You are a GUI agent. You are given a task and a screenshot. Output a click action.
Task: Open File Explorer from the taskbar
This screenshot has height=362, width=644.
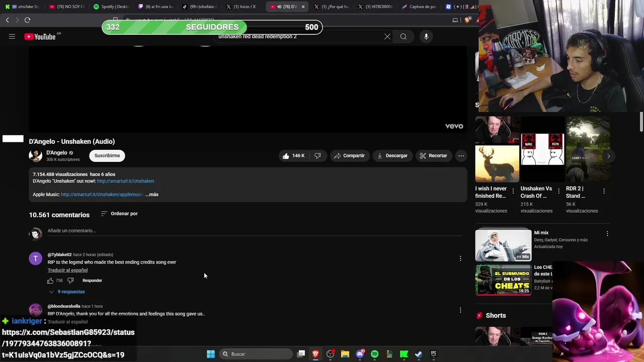tap(345, 354)
